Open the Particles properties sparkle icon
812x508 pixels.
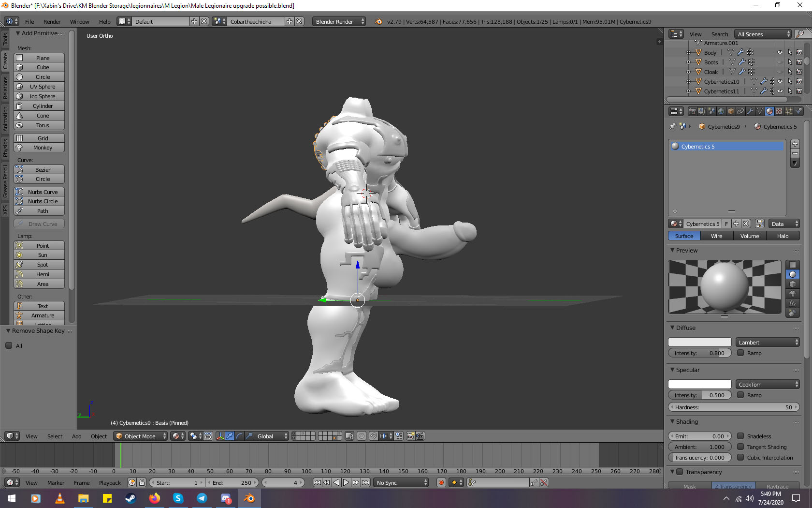(789, 111)
